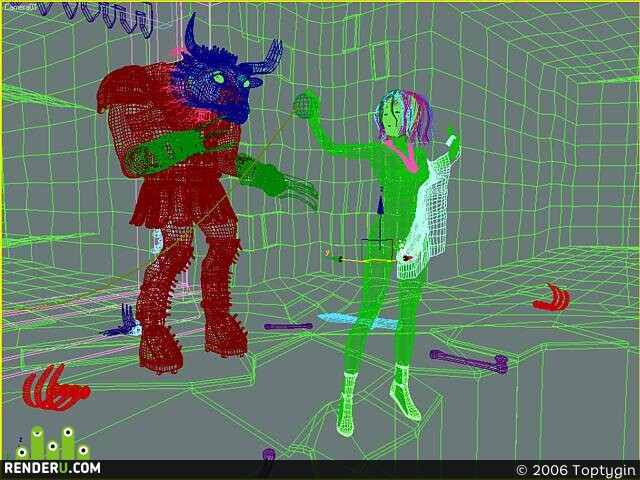
Task: Click the 2006 Toptygin copyright text
Action: tap(577, 470)
